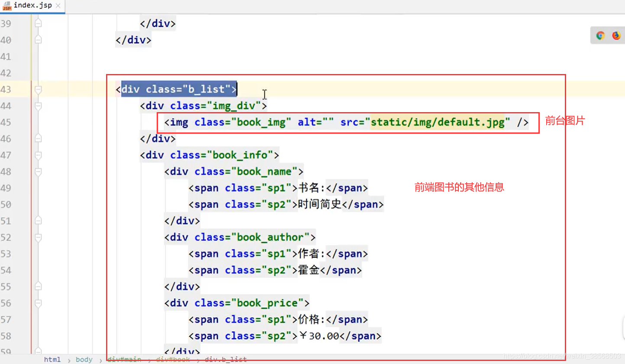Click the div class="book_info" tag

[209, 155]
